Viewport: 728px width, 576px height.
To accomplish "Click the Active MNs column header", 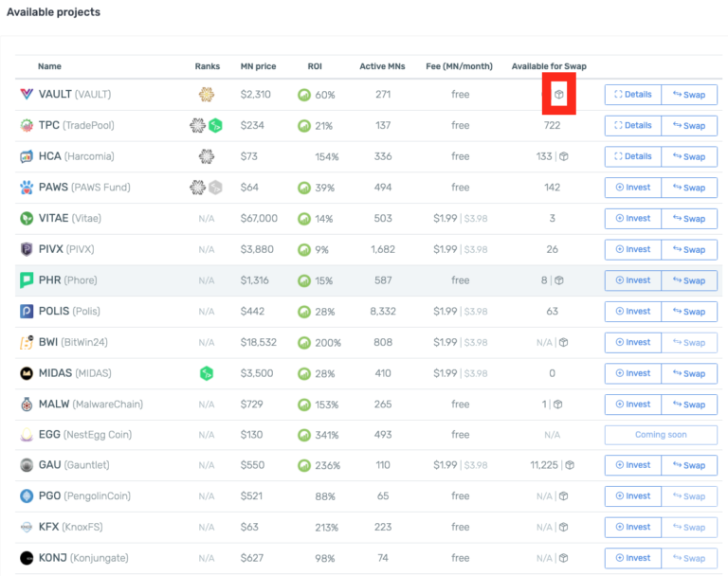I will tap(382, 66).
